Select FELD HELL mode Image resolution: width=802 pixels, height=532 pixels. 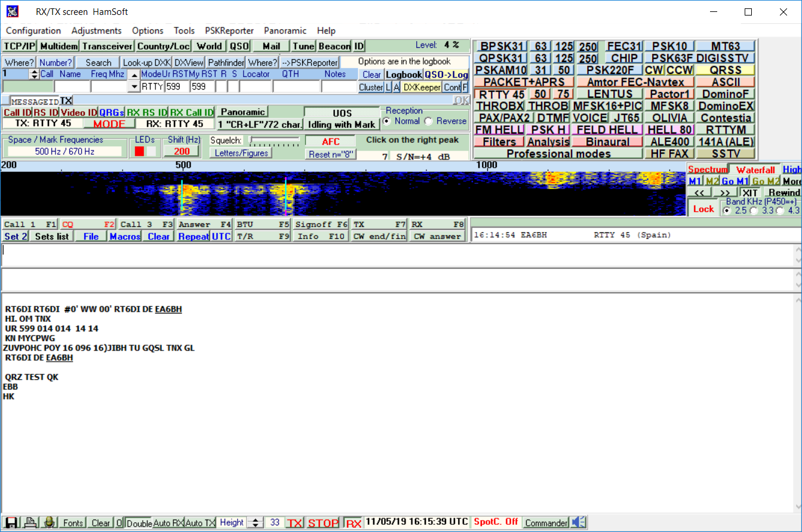pos(607,130)
